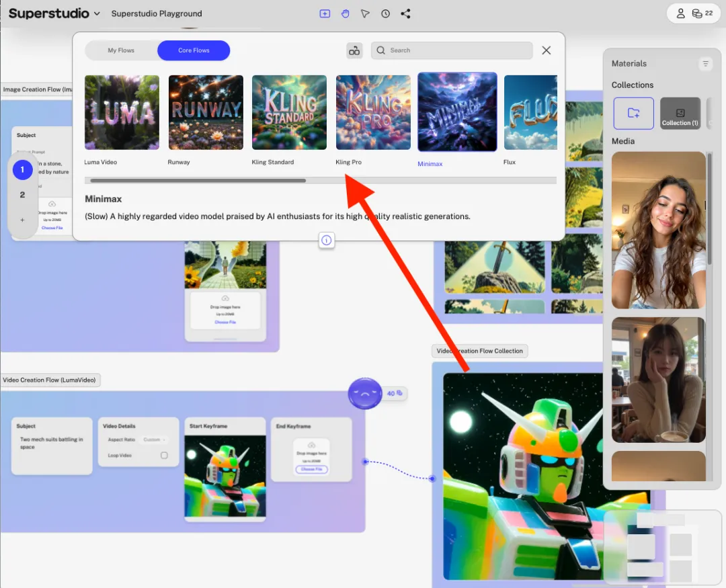726x588 pixels.
Task: Click the flows Search field
Action: pyautogui.click(x=452, y=50)
